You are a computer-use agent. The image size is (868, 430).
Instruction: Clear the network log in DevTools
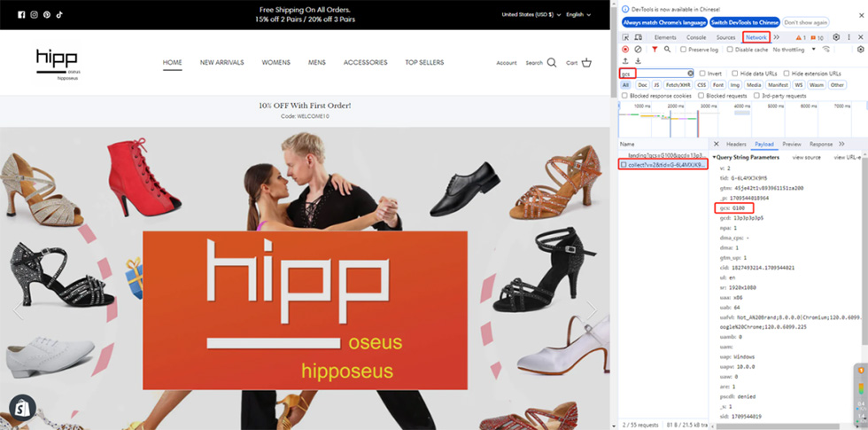click(x=638, y=50)
